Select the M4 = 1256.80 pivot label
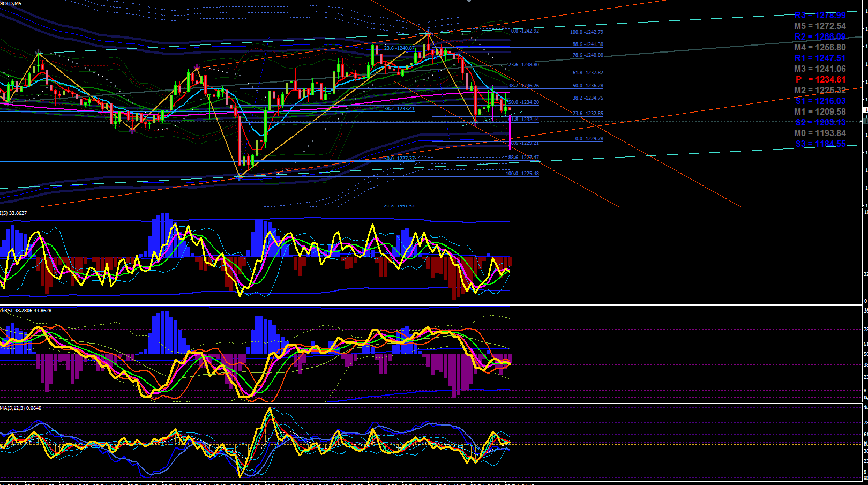 coord(820,48)
